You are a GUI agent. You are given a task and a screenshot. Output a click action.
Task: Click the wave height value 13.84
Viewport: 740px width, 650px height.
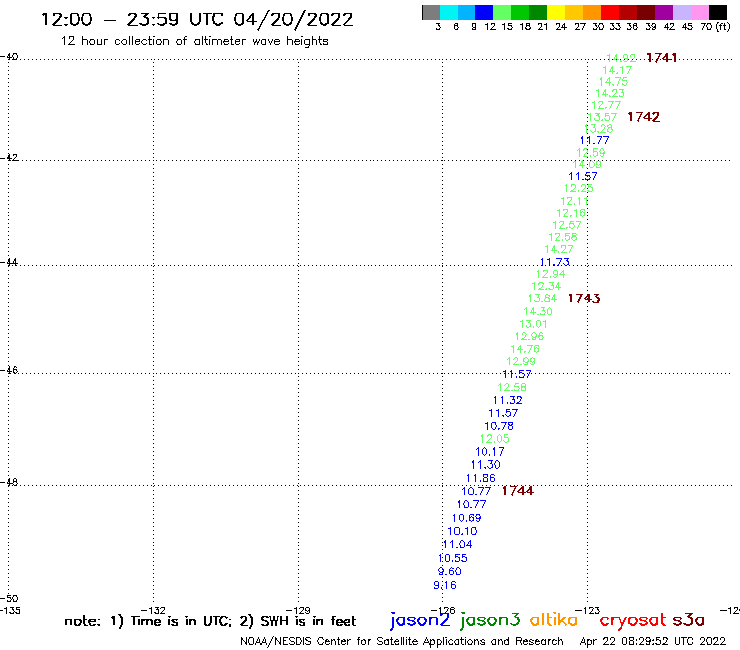point(542,298)
